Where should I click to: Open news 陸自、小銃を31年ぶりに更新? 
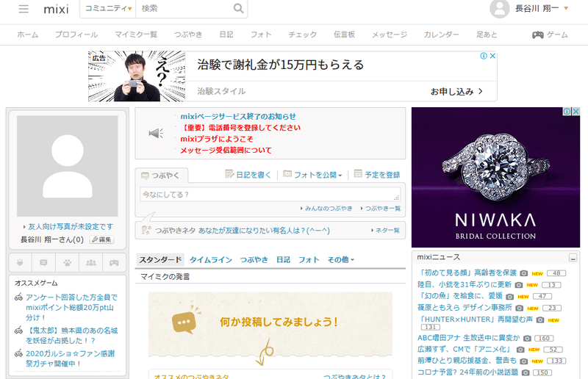(465, 284)
